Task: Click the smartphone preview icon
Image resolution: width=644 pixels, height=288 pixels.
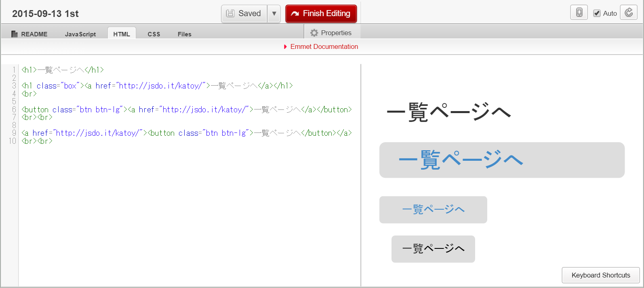Action: coord(579,13)
